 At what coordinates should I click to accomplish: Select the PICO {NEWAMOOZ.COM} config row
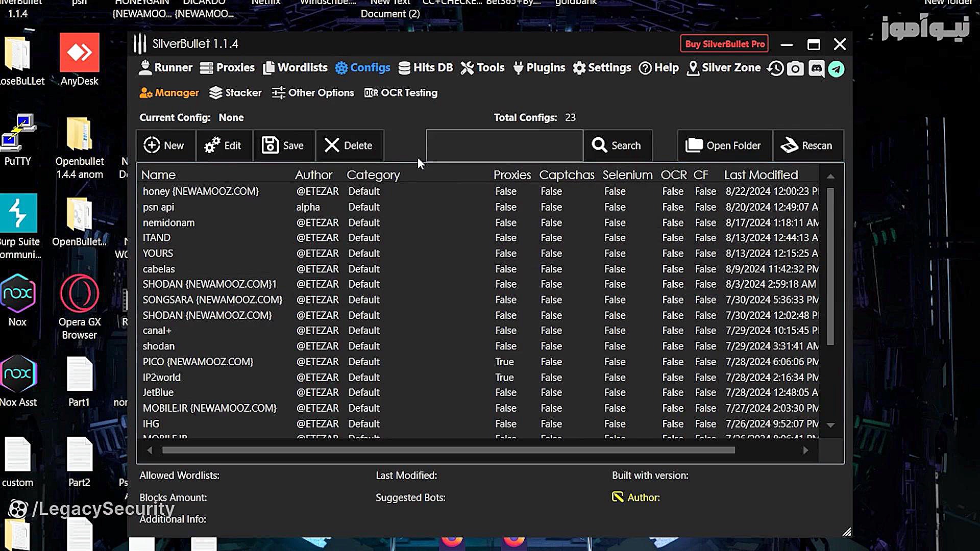(x=198, y=362)
